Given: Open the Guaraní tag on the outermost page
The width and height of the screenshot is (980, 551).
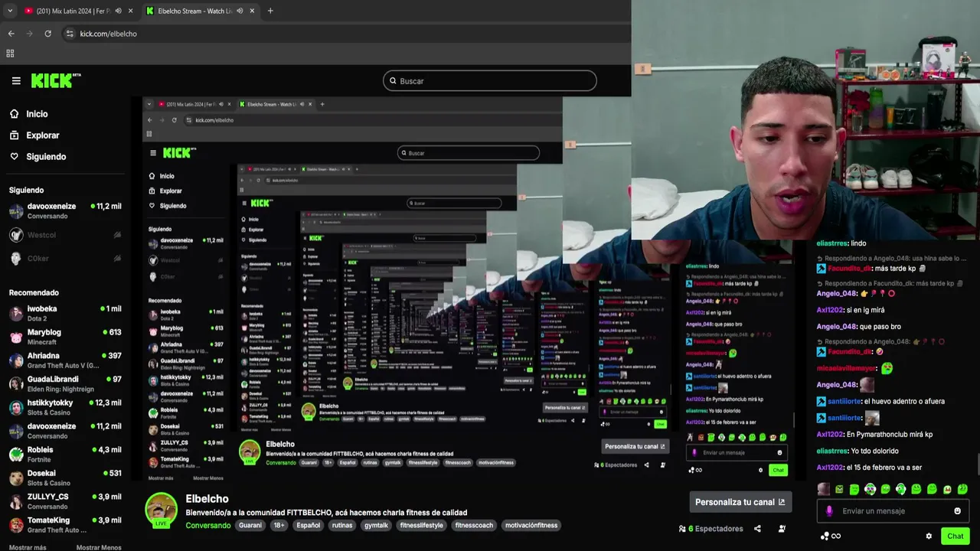Looking at the screenshot, I should click(x=250, y=526).
